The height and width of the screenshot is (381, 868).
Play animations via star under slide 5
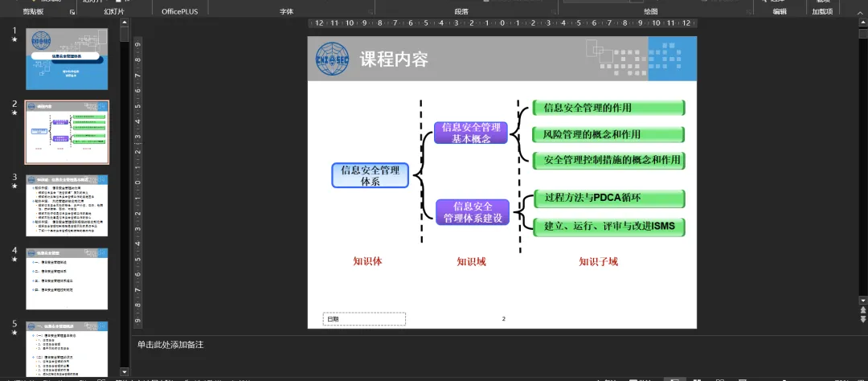coord(15,332)
